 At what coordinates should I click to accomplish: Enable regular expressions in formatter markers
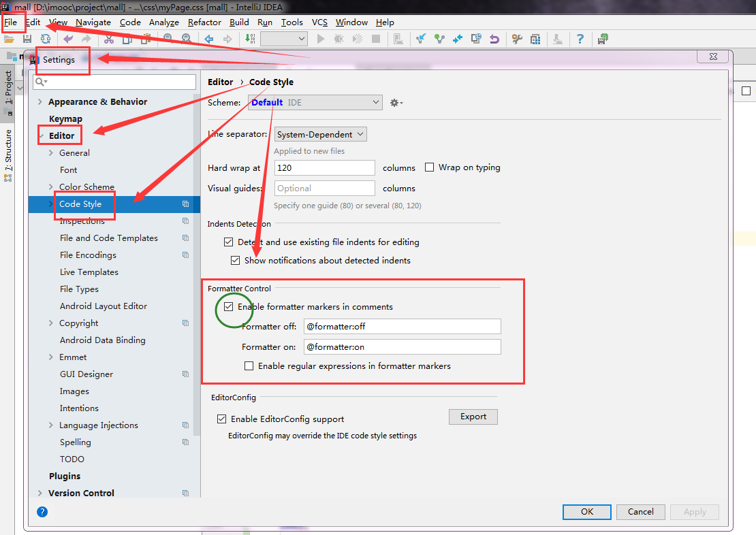249,366
